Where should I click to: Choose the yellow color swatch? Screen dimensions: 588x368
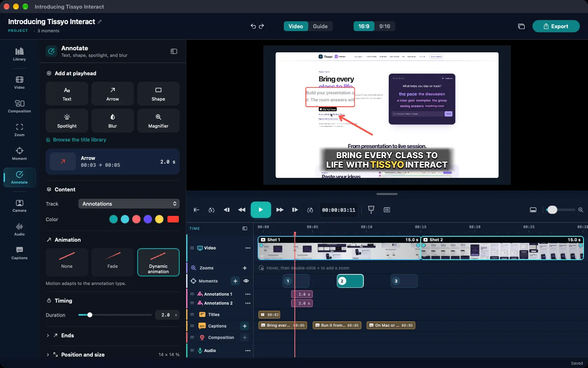(x=159, y=219)
